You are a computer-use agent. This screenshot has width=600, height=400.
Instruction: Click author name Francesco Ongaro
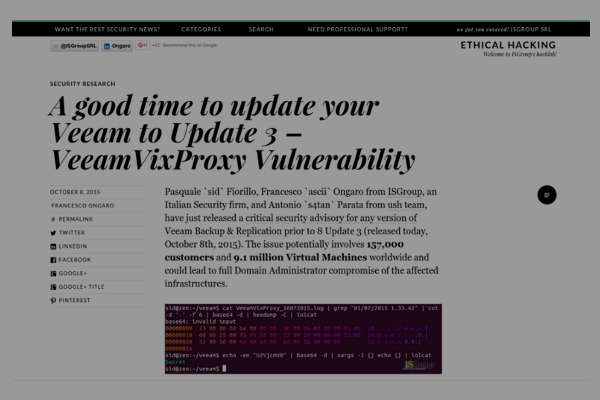[x=81, y=203]
